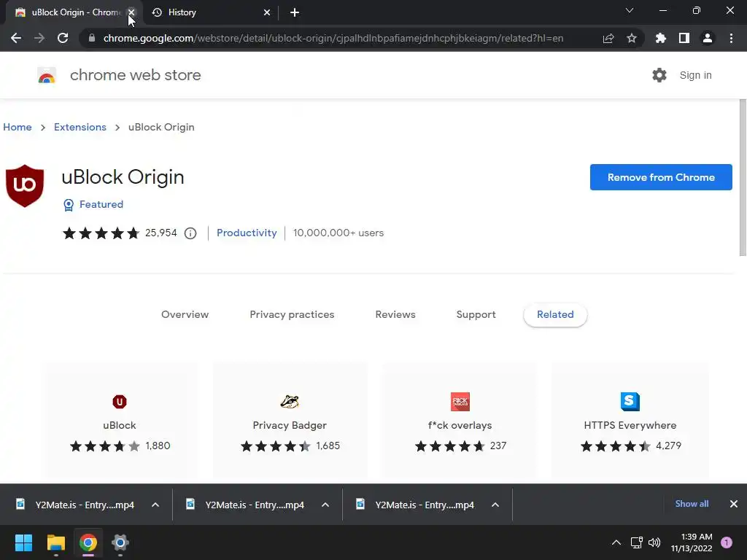Open Chrome's three-dot menu
Image resolution: width=747 pixels, height=560 pixels.
click(731, 38)
